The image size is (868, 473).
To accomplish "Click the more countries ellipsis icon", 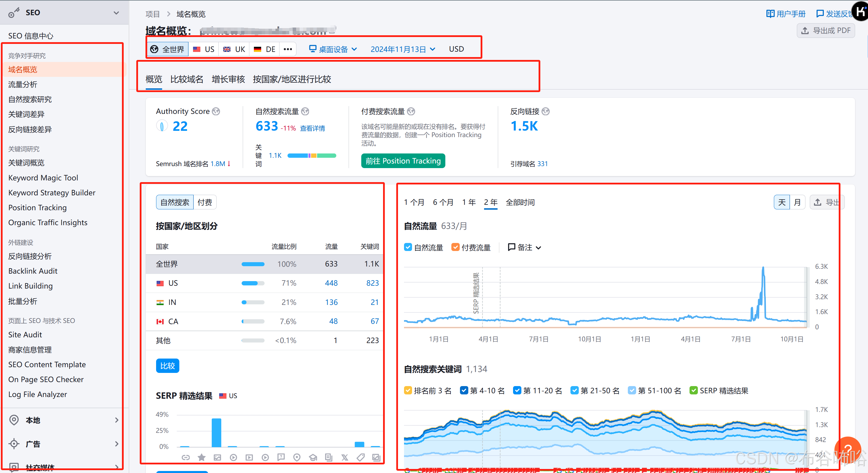I will pyautogui.click(x=288, y=49).
